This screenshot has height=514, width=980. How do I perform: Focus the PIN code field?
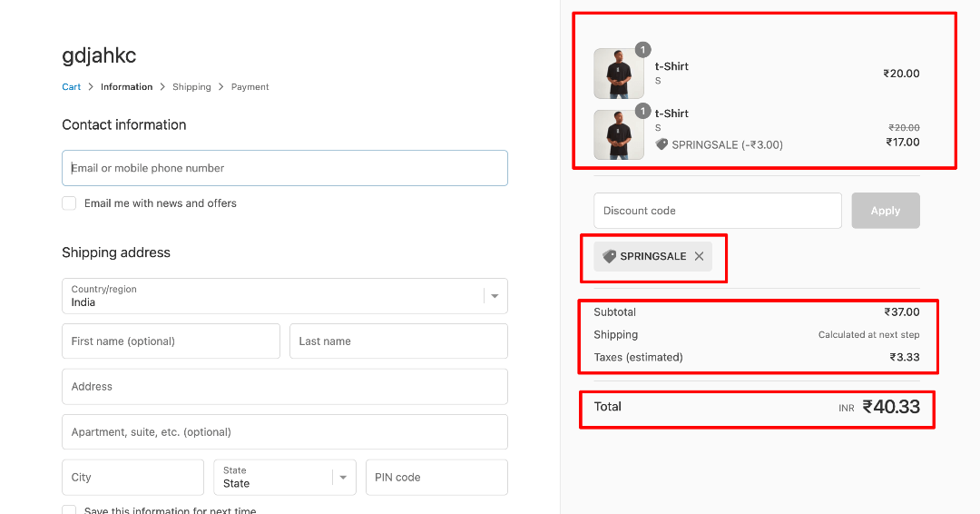pos(436,477)
